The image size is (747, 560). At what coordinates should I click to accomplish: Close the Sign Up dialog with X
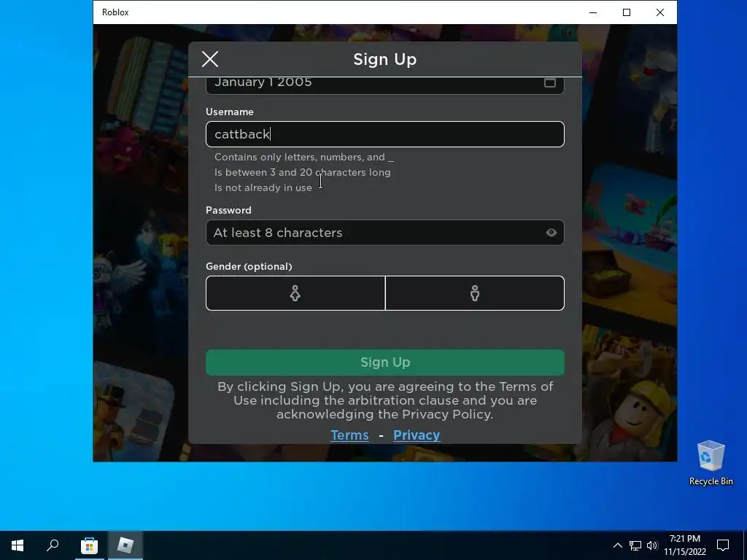pos(210,60)
